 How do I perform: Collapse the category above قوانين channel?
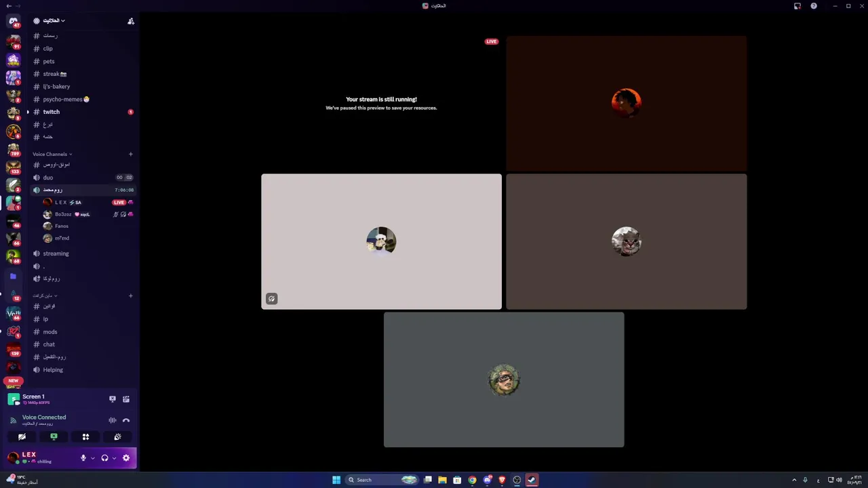pyautogui.click(x=45, y=296)
